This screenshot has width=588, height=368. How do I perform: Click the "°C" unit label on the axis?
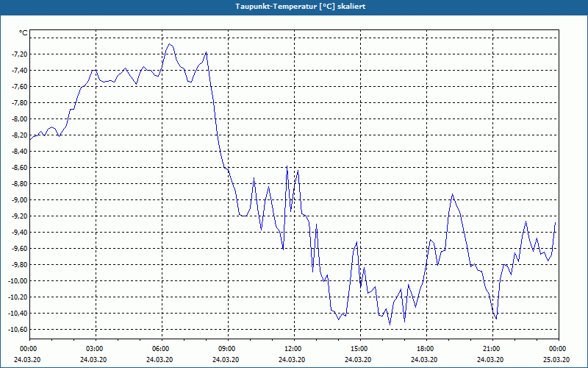click(24, 33)
